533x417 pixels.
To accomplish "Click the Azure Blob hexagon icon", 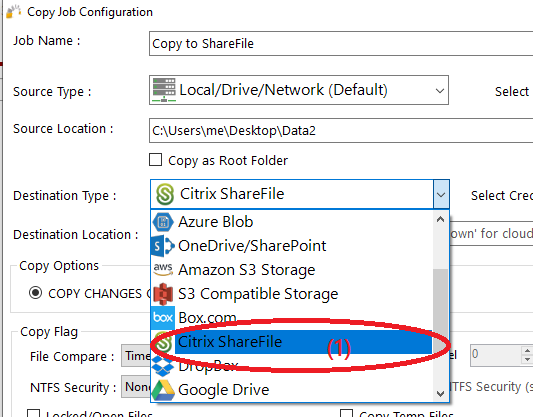I will point(163,222).
